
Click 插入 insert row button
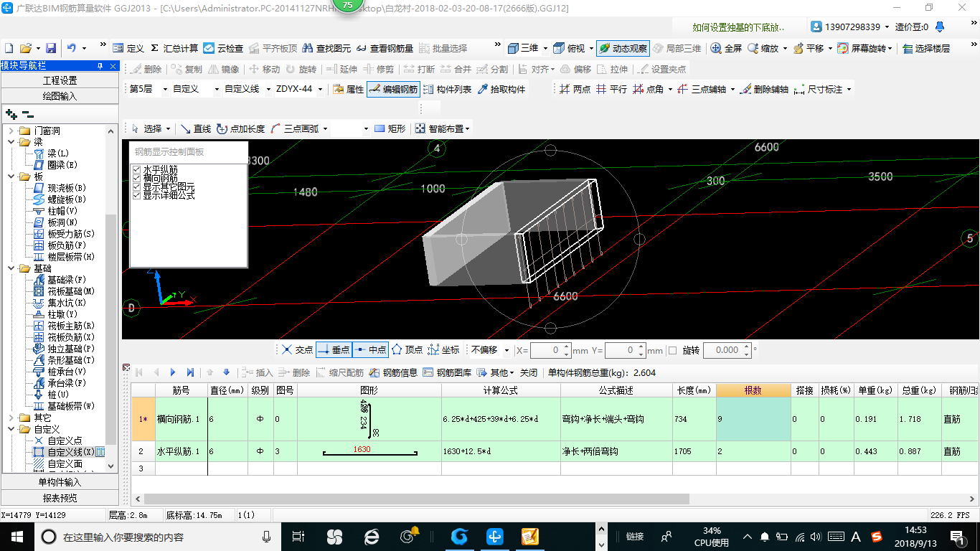click(x=258, y=373)
